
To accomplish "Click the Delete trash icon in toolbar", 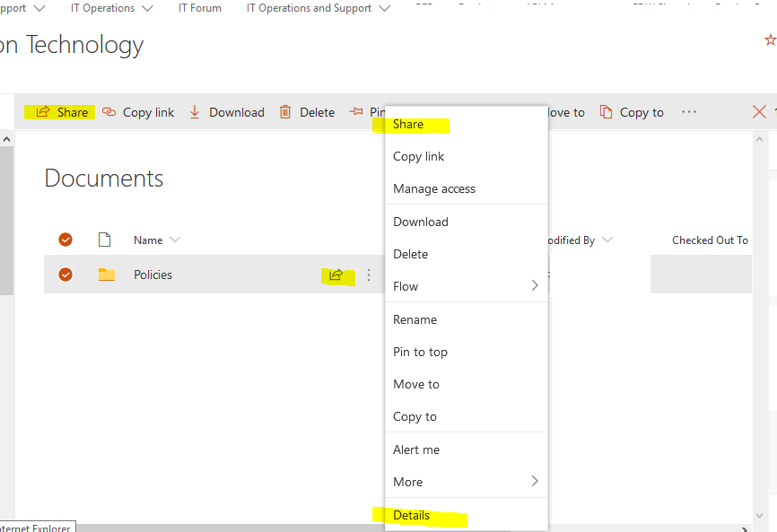I will click(285, 112).
